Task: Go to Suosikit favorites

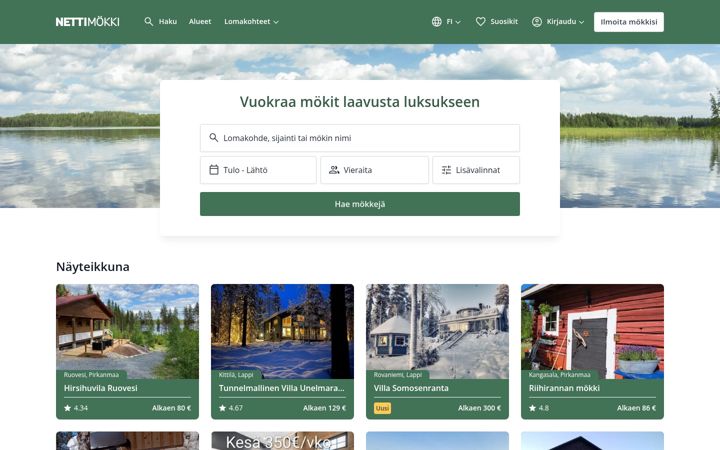Action: pos(504,22)
